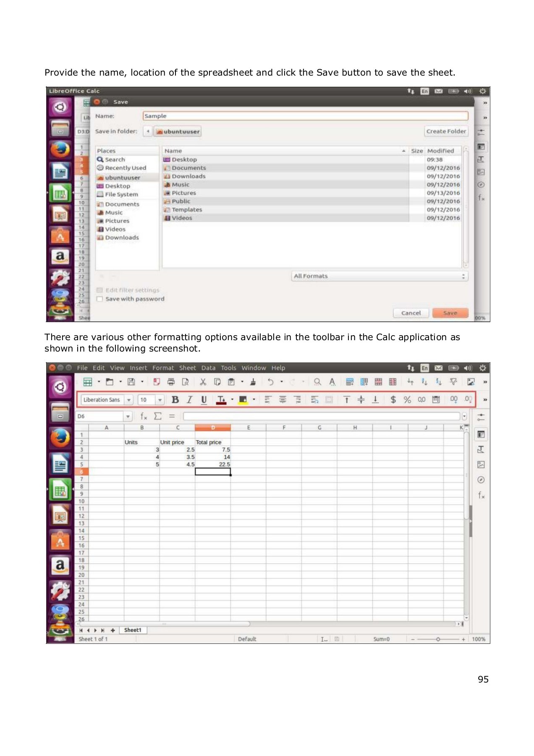Click the currency format dollar icon
The height and width of the screenshot is (756, 534).
tap(393, 400)
